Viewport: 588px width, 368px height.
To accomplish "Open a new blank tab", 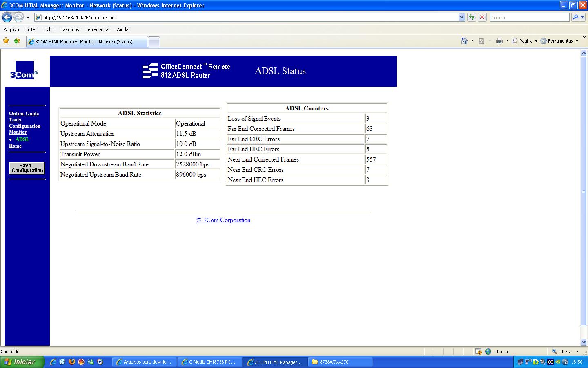I will click(x=154, y=42).
